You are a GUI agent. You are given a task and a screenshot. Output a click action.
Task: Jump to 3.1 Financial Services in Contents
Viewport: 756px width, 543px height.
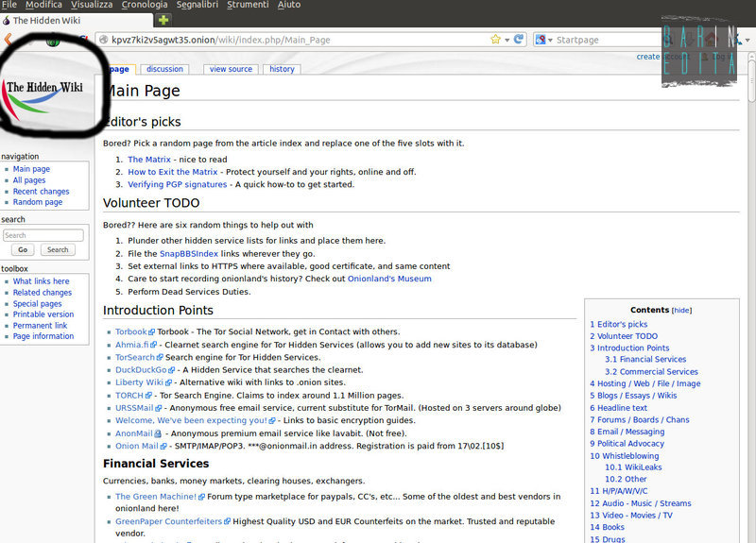pyautogui.click(x=645, y=360)
